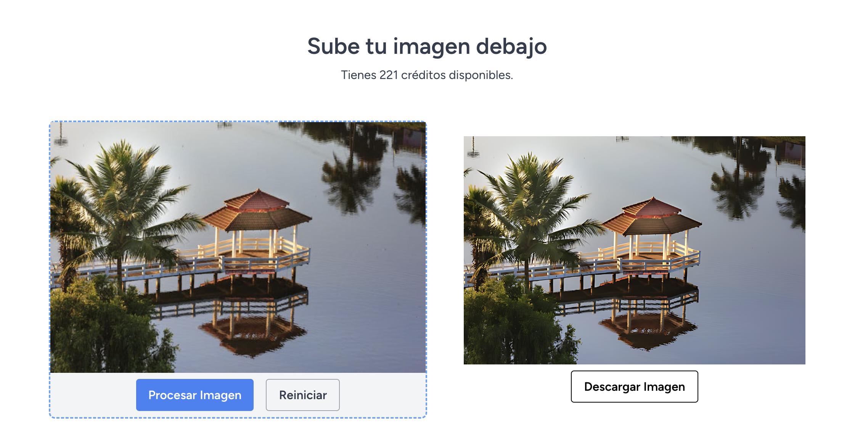Screen dimensions: 868x448
Task: Click the white railing walkway in the uploaded image
Action: click(x=179, y=267)
